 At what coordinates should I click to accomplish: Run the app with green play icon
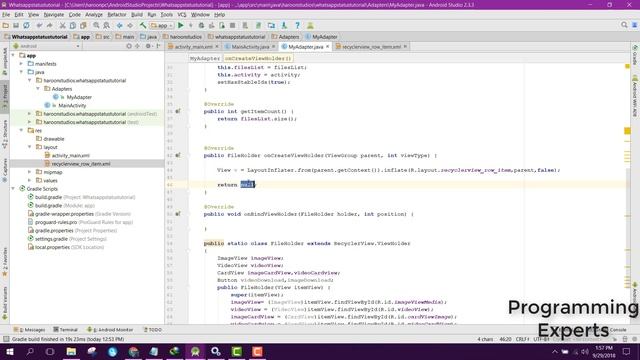click(x=181, y=25)
